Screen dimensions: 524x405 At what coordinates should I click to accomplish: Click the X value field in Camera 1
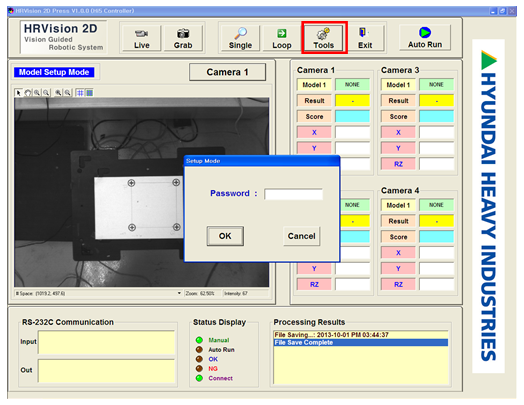point(352,132)
